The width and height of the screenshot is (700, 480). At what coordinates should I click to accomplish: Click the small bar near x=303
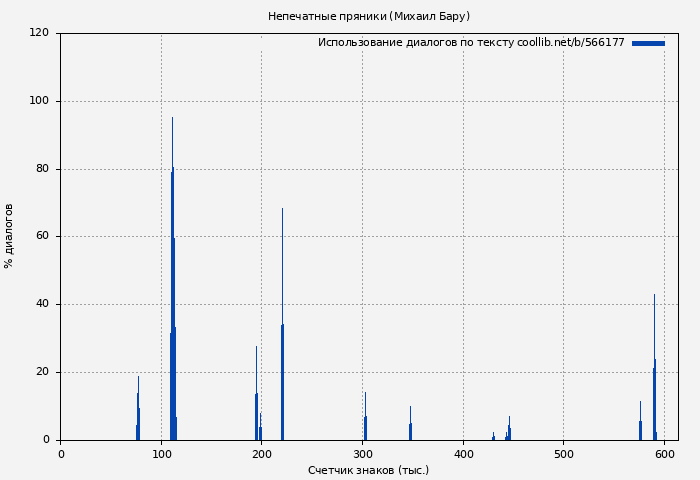[365, 420]
